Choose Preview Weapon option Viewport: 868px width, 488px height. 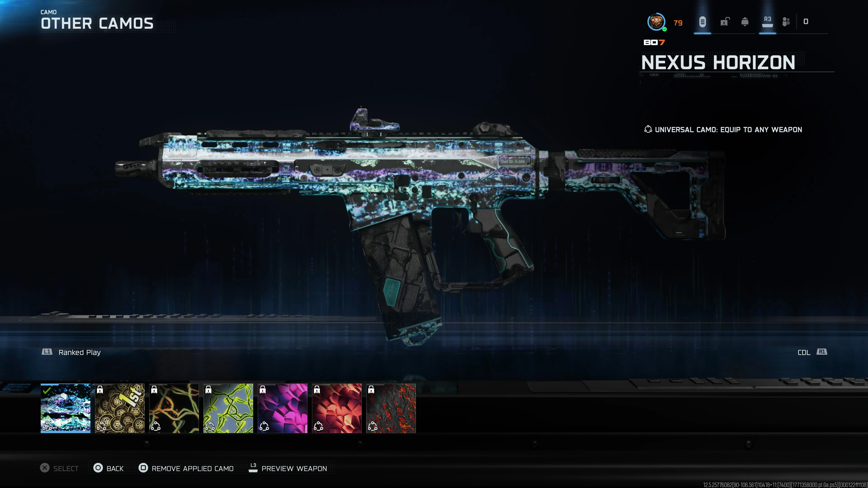(294, 469)
